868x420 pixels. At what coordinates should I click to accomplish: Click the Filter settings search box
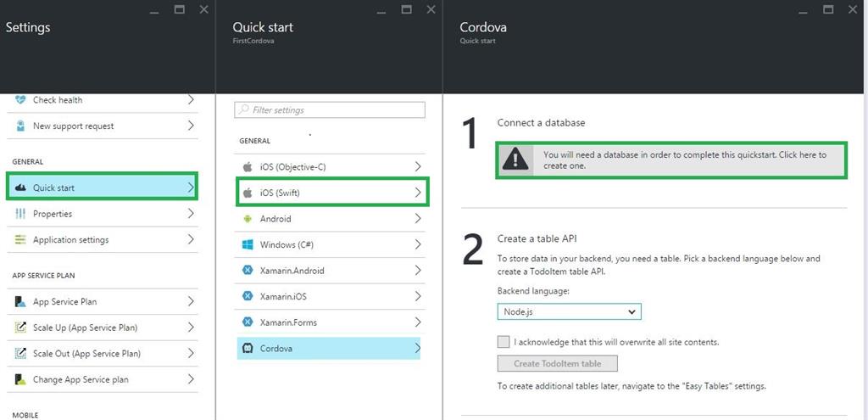pos(330,110)
